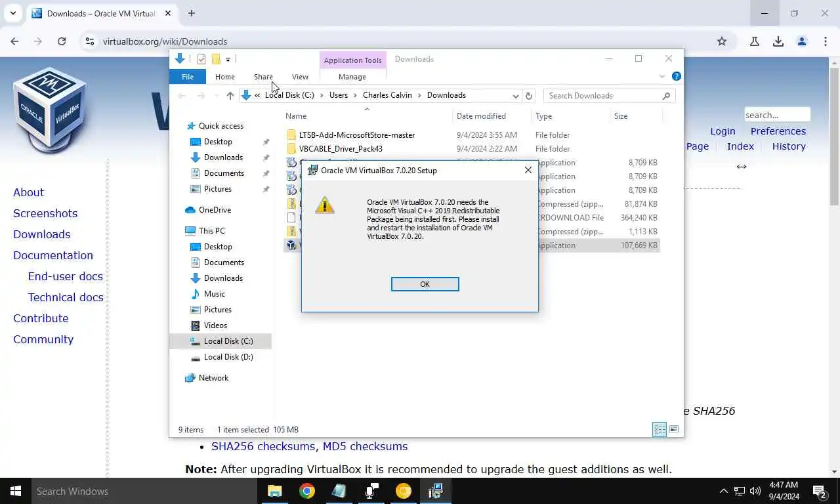The height and width of the screenshot is (504, 840).
Task: Select Quick access in navigation pane
Action: tap(220, 126)
